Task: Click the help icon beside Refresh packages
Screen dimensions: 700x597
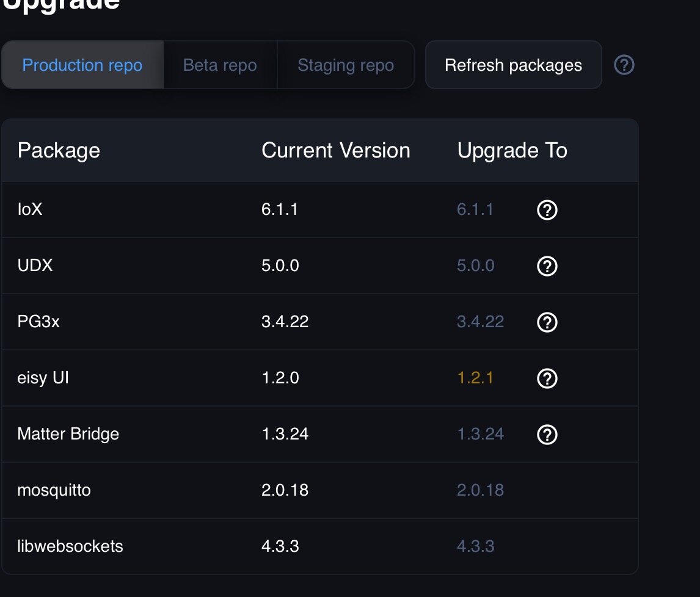Action: [624, 65]
